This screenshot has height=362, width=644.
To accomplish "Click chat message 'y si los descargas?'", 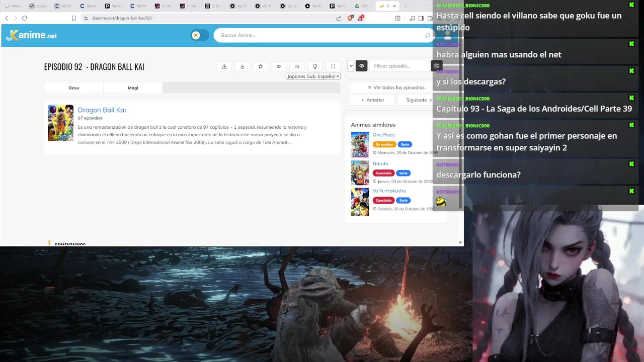I will pyautogui.click(x=471, y=81).
